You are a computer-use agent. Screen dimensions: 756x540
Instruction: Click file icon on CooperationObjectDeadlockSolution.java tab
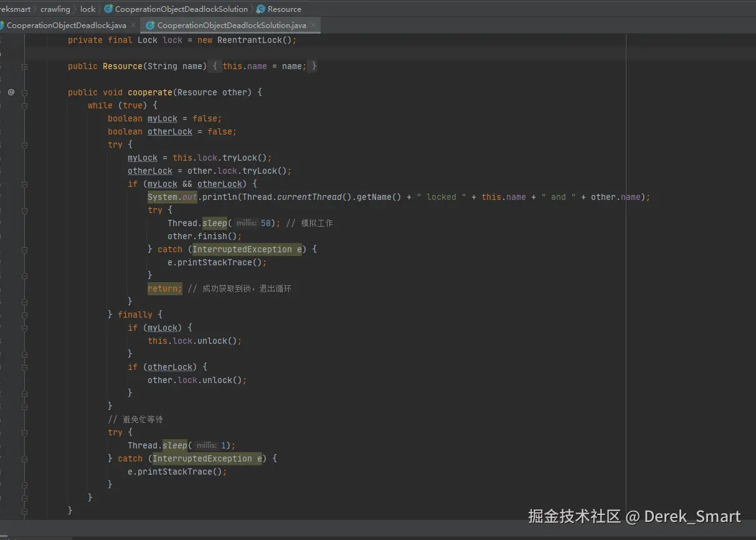click(150, 26)
